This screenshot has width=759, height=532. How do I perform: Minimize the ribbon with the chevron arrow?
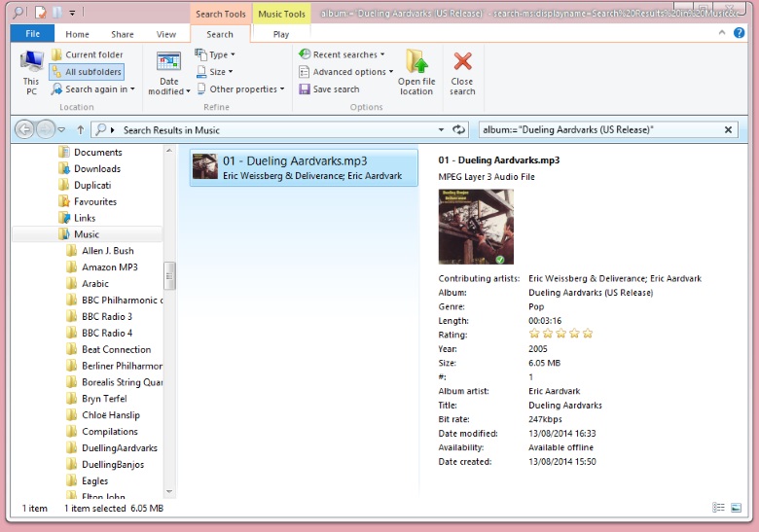(722, 33)
